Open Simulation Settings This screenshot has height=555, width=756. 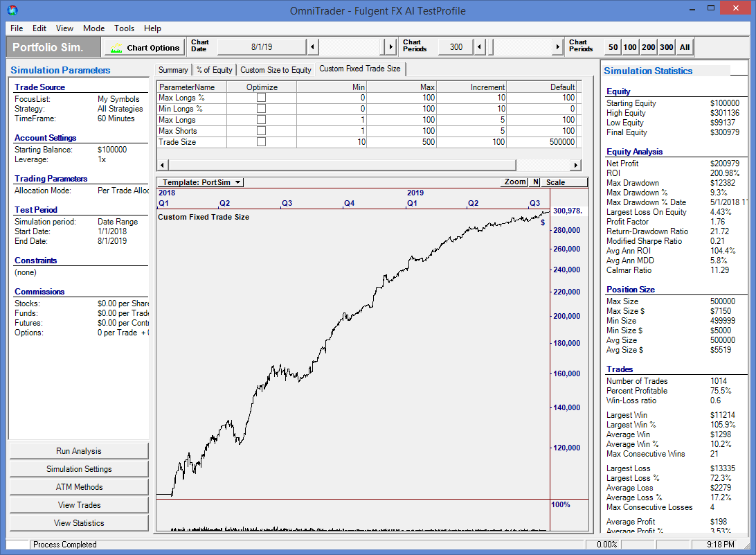click(x=79, y=468)
